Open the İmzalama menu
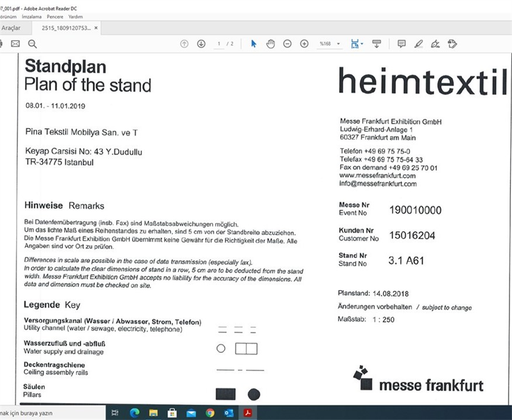Viewport: 512px width, 420px height. [x=32, y=17]
